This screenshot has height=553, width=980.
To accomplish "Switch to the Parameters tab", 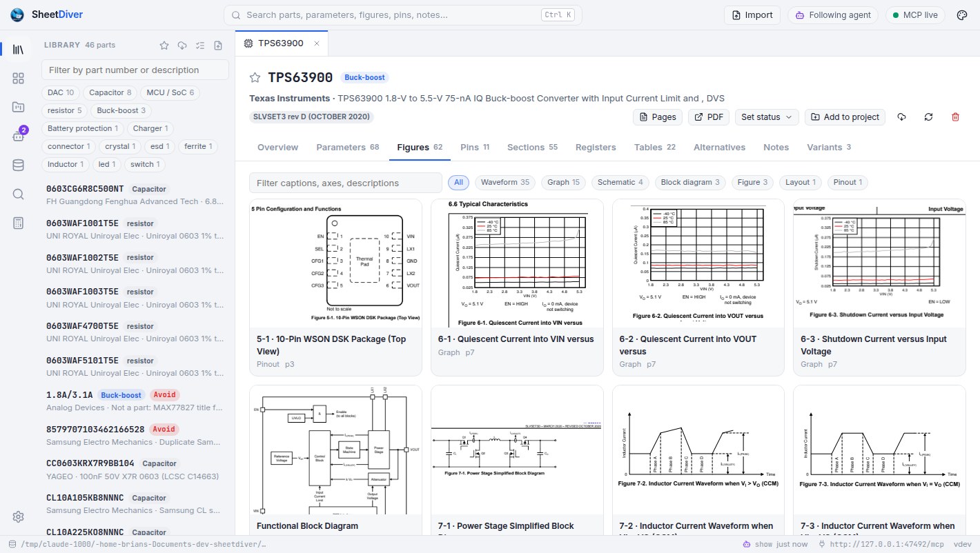I will tap(348, 148).
